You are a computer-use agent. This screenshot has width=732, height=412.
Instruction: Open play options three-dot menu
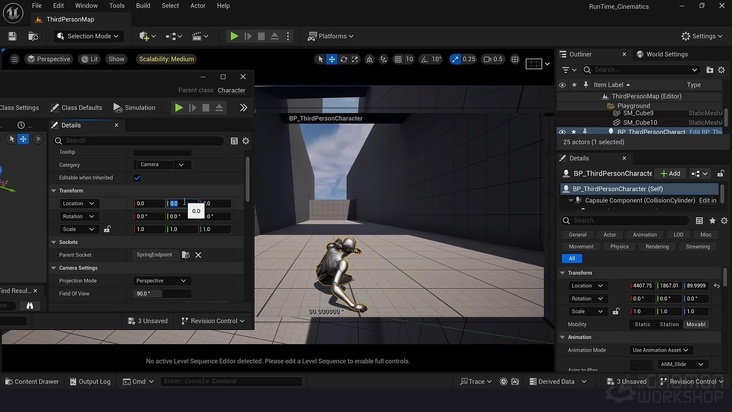pos(288,36)
